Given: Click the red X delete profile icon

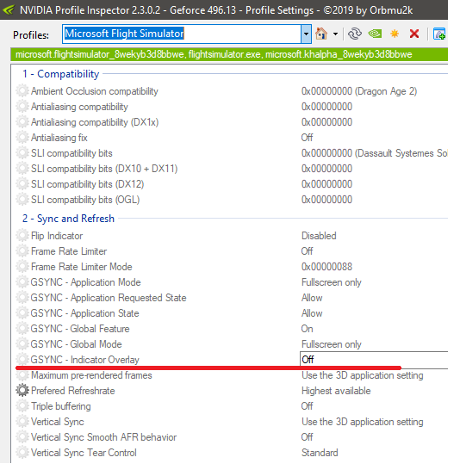Looking at the screenshot, I should click(414, 34).
